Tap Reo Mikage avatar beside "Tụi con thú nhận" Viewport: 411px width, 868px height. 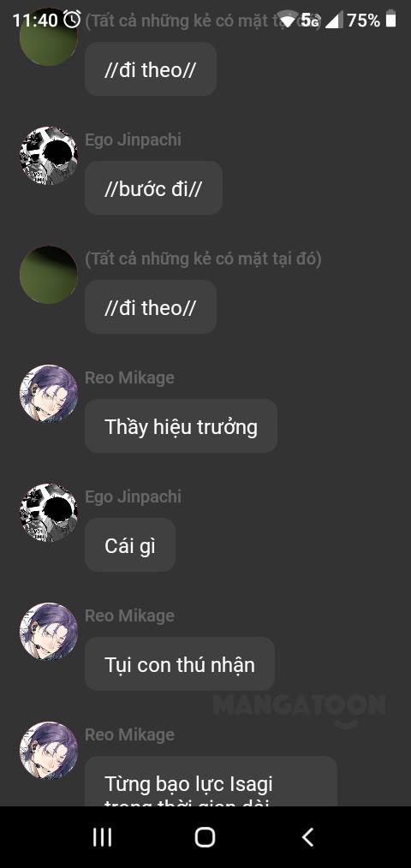pyautogui.click(x=49, y=632)
